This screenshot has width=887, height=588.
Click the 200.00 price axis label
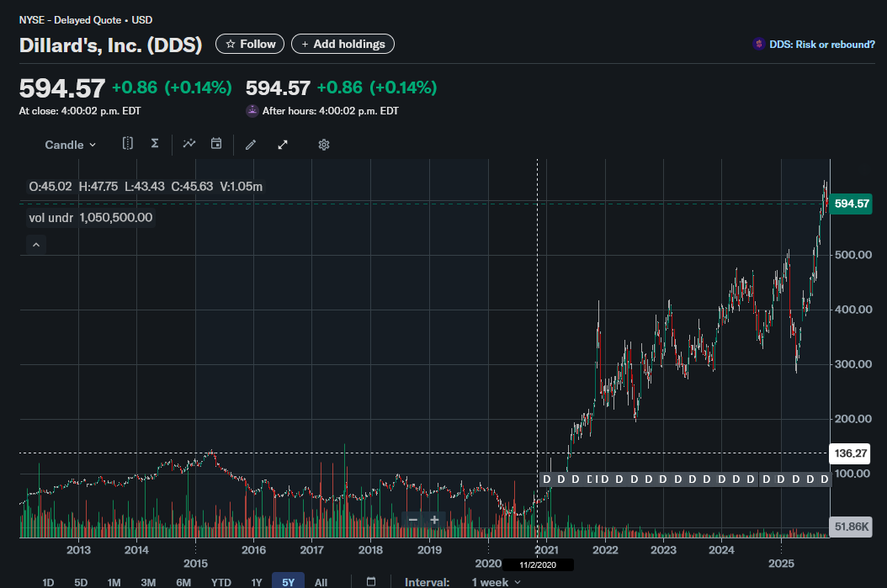click(x=853, y=419)
